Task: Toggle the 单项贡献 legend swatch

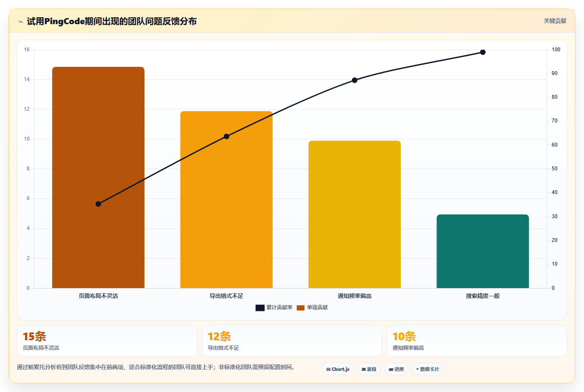Action: 301,307
